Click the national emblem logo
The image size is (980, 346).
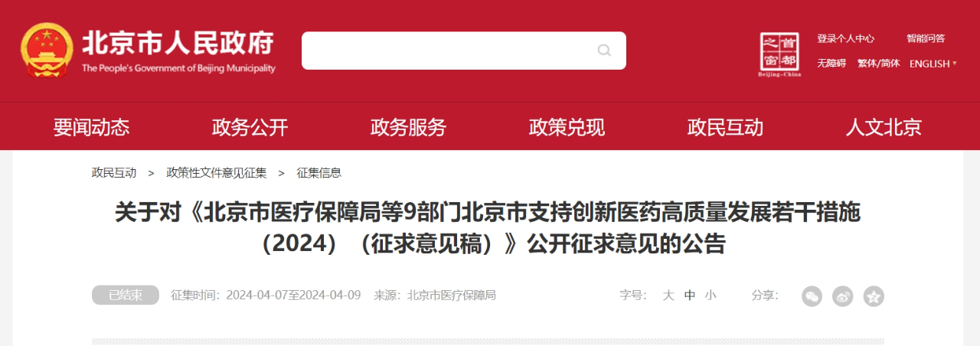click(x=47, y=51)
